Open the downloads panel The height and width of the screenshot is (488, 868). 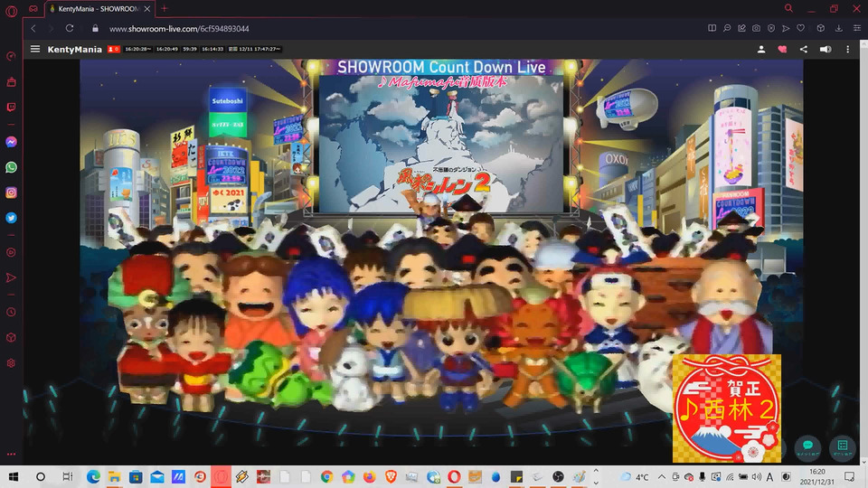pos(839,28)
